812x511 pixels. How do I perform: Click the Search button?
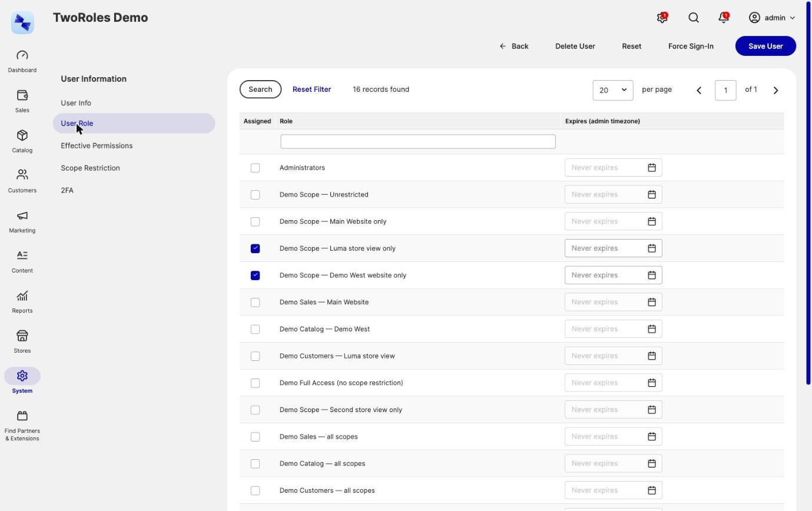[260, 89]
